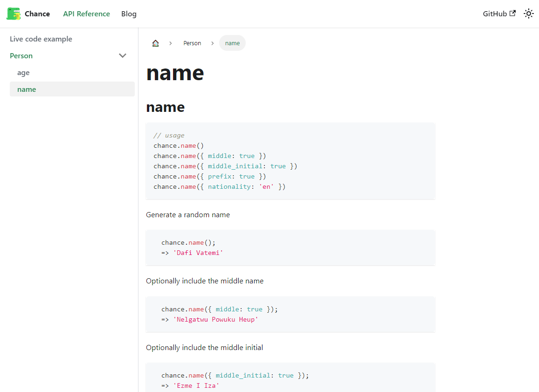Select the name sidebar item
This screenshot has height=392, width=539.
click(x=72, y=89)
